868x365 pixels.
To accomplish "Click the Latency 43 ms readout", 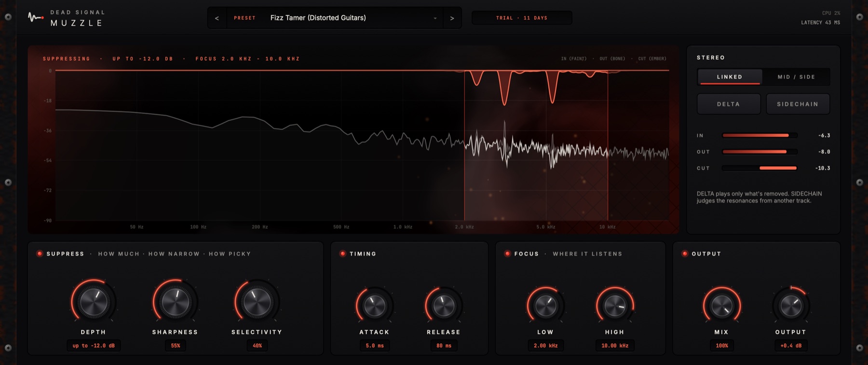I will [x=820, y=23].
